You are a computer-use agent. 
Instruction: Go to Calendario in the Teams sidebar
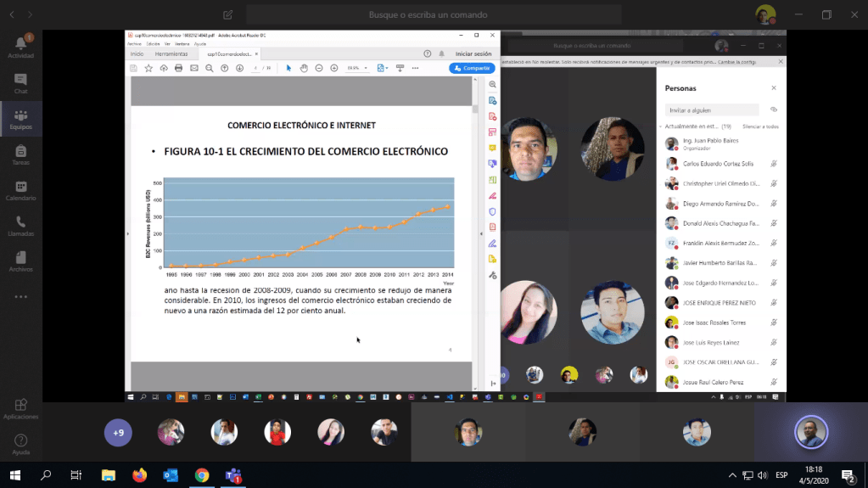(20, 190)
